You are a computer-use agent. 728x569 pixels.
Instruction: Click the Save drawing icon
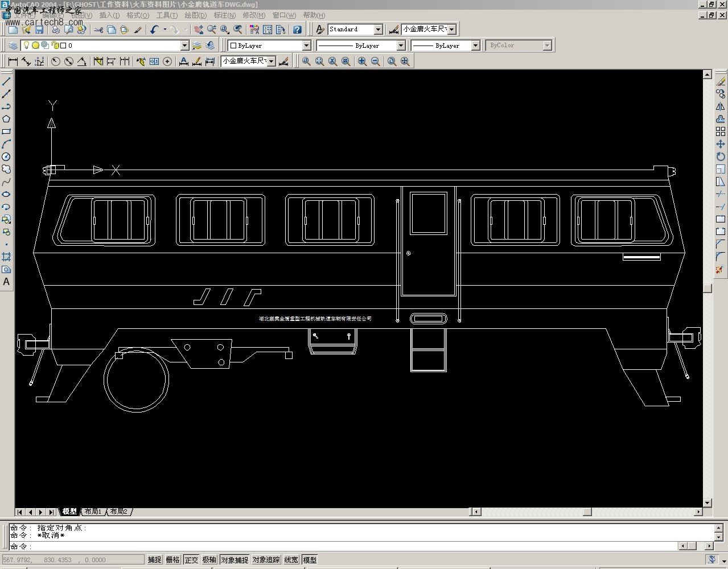point(39,30)
